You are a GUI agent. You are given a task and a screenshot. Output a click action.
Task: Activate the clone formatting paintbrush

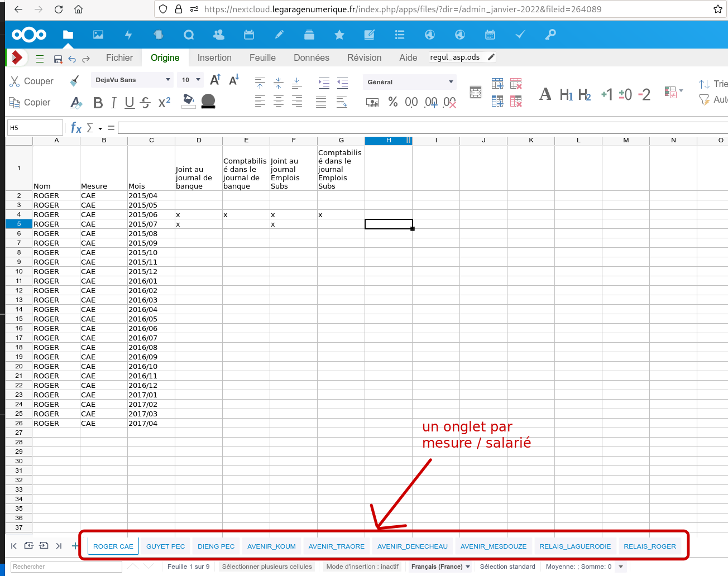coord(75,81)
